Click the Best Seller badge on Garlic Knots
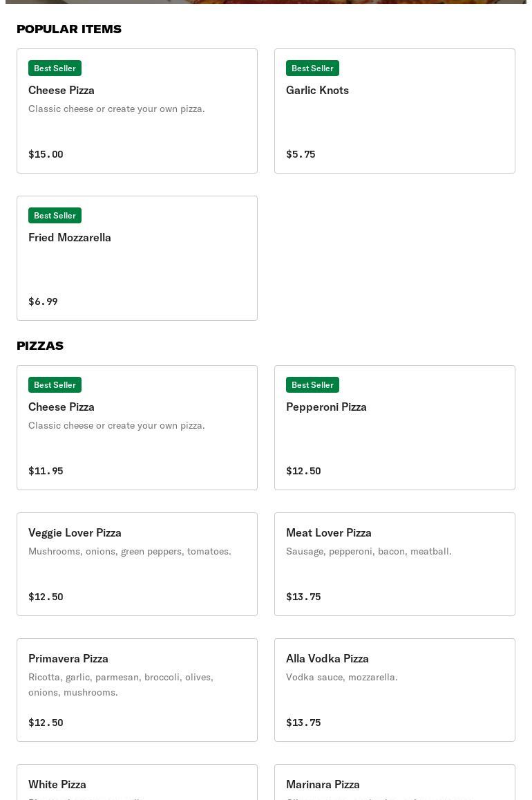This screenshot has width=532, height=800. (x=312, y=68)
